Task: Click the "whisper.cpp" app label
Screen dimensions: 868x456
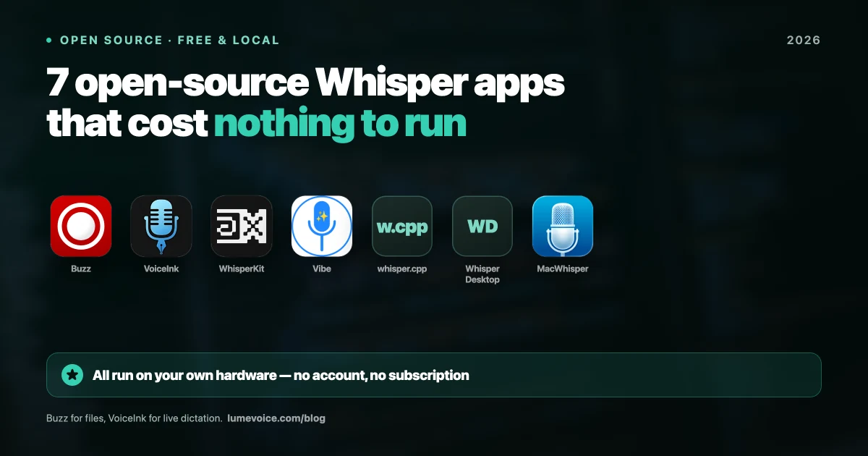Action: coord(402,269)
